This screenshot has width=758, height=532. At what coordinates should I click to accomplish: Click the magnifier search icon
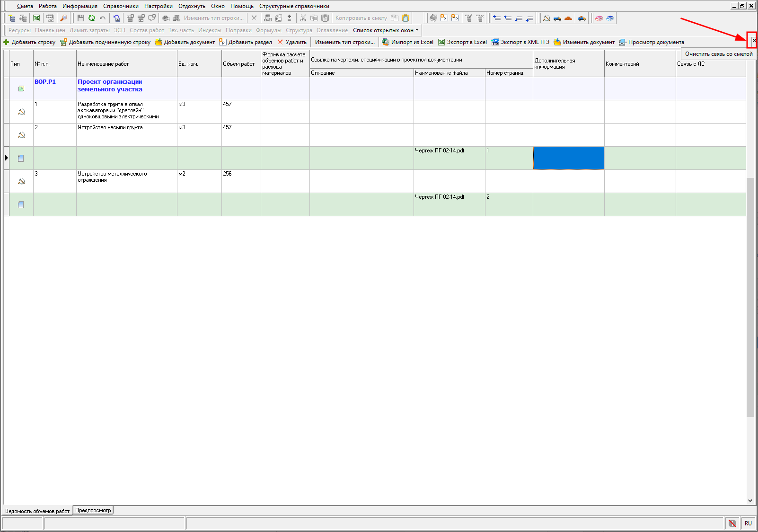tap(63, 18)
